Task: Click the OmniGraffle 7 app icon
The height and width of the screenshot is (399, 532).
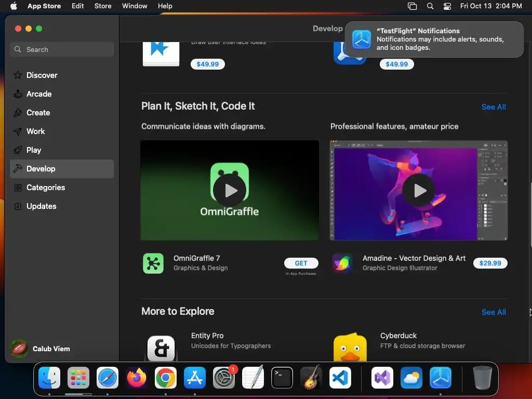Action: coord(153,263)
